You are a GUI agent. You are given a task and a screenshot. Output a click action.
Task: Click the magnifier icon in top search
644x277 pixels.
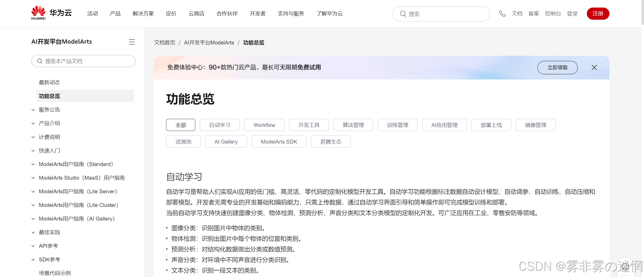pos(403,14)
